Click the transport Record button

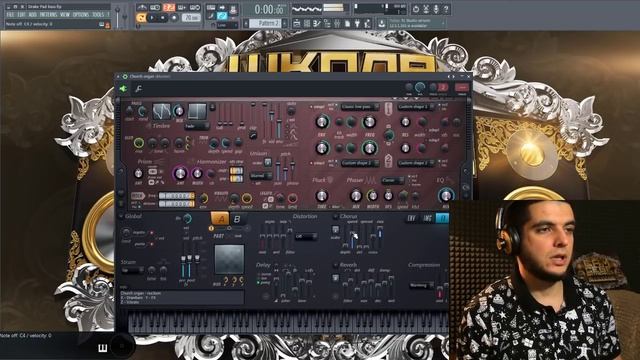pyautogui.click(x=174, y=18)
